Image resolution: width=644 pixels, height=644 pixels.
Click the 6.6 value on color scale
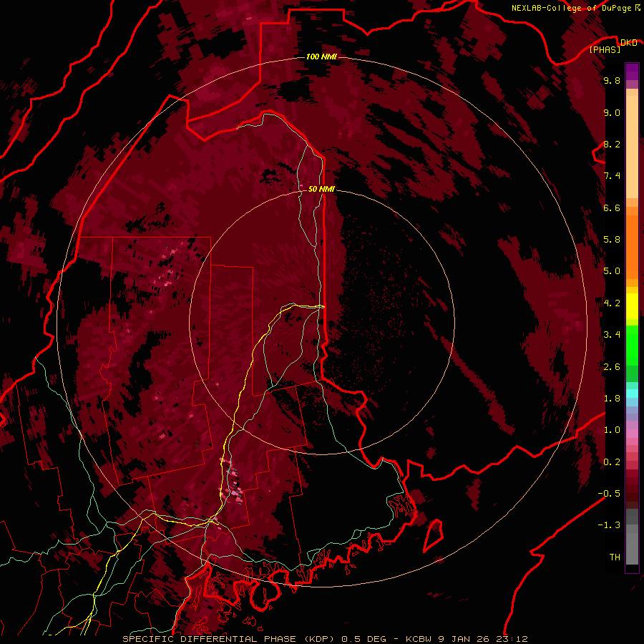point(612,208)
